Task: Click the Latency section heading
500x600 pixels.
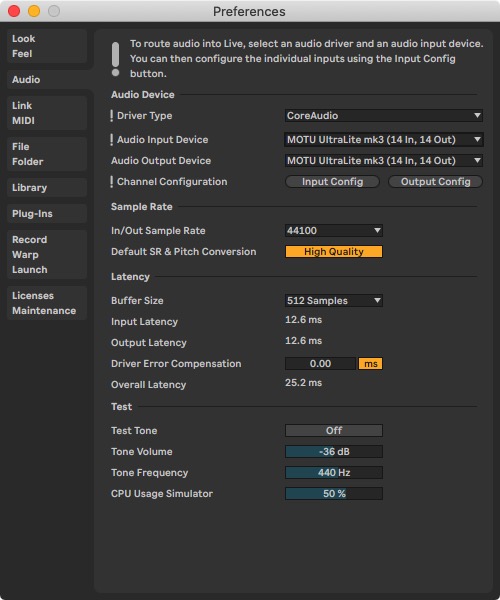Action: click(x=130, y=277)
